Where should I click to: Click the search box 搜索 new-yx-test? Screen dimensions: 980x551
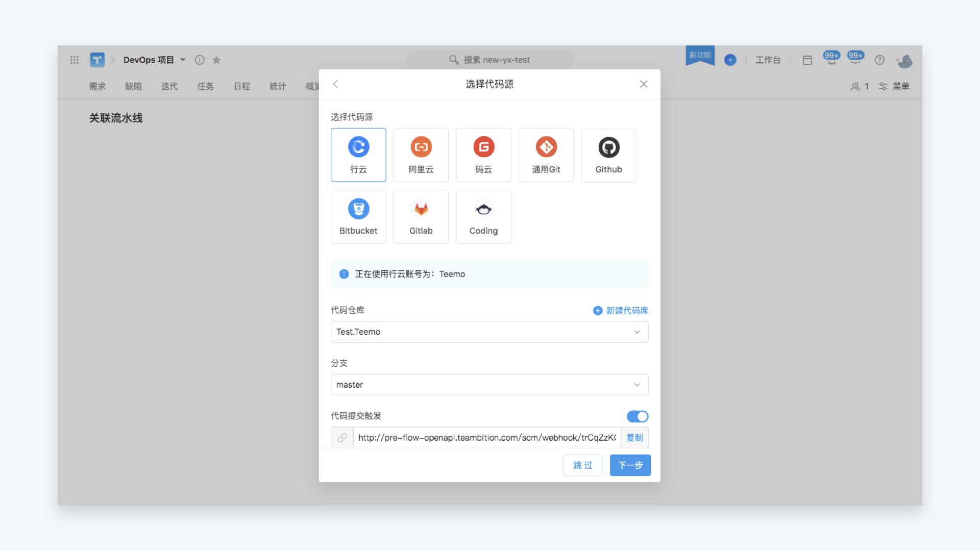[489, 60]
